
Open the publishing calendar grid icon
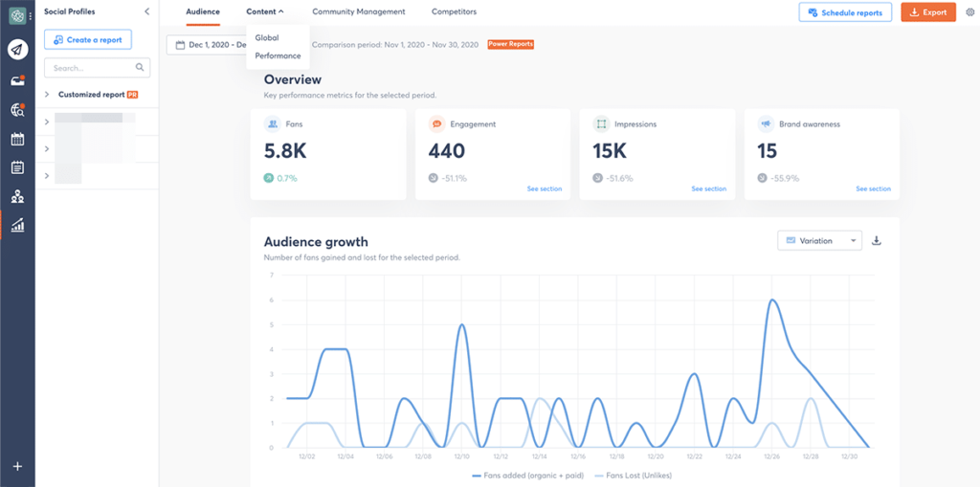17,139
